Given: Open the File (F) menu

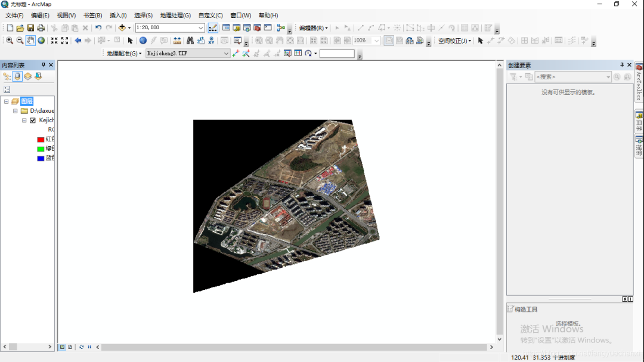Looking at the screenshot, I should pyautogui.click(x=14, y=15).
